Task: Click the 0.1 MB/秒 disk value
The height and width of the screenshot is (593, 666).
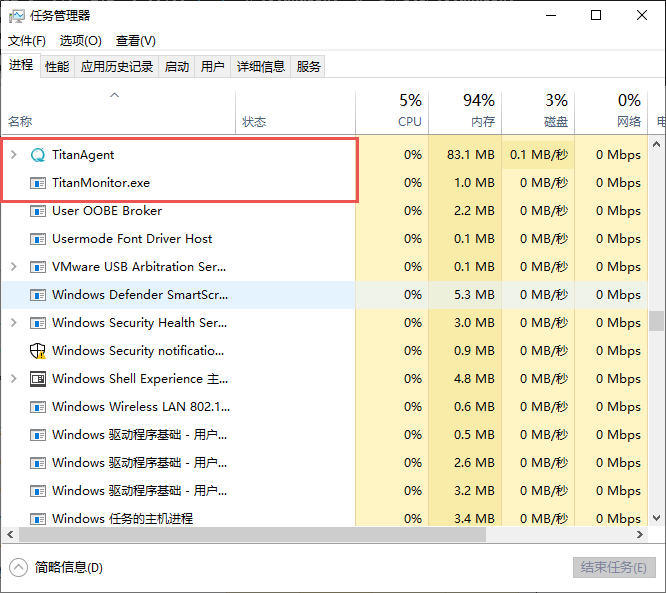Action: pos(539,155)
